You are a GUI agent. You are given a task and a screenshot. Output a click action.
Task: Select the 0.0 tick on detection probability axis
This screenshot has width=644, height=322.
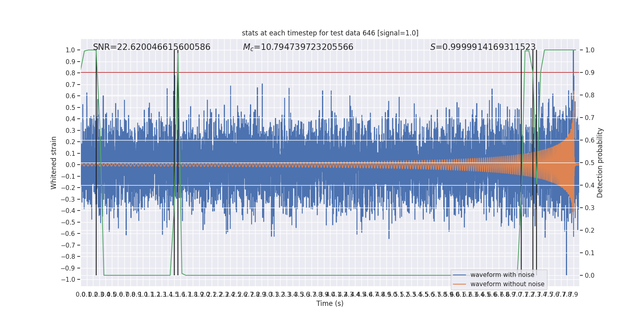[x=590, y=276]
